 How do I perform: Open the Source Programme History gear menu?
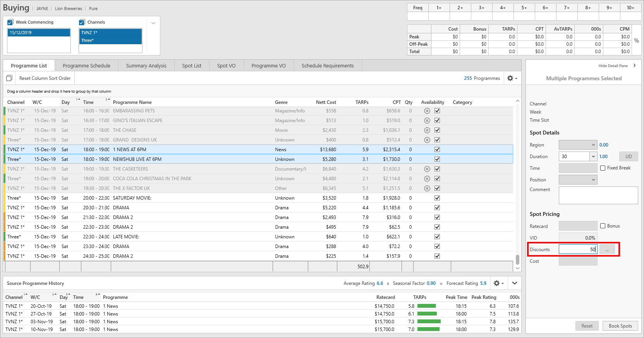(x=498, y=283)
